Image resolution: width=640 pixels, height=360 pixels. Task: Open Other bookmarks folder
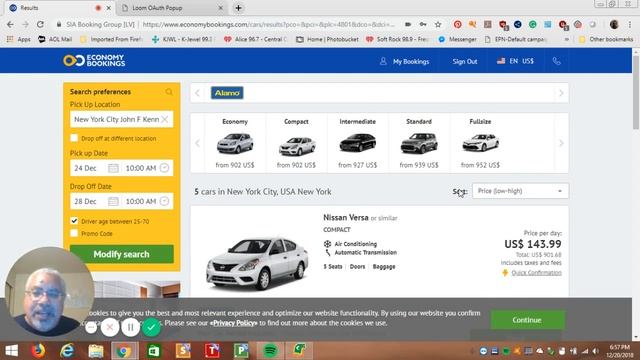pos(606,39)
